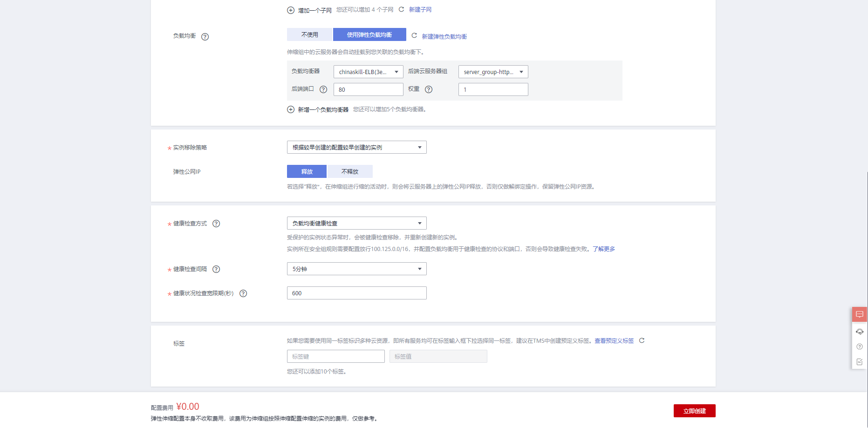Click the grace period field showing 600
This screenshot has height=428, width=868.
(356, 293)
